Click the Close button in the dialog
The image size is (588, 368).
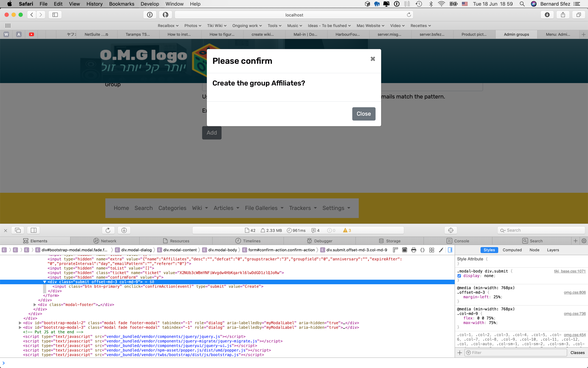364,114
